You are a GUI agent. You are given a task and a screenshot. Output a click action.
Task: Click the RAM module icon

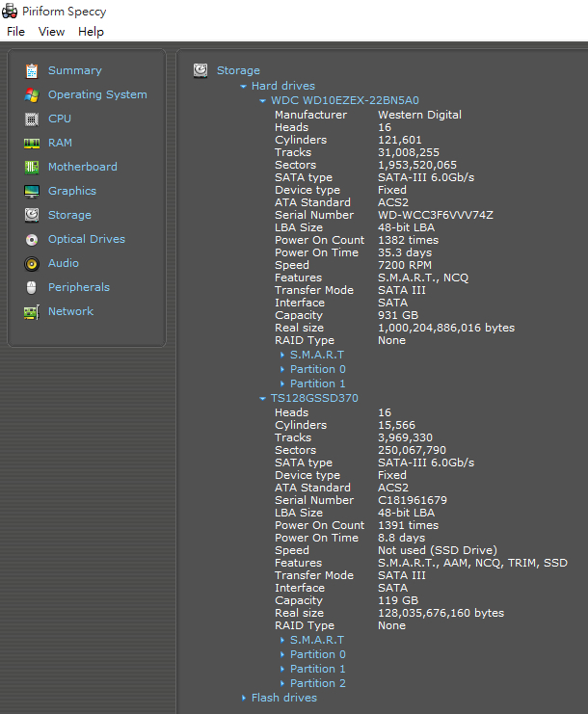(32, 143)
